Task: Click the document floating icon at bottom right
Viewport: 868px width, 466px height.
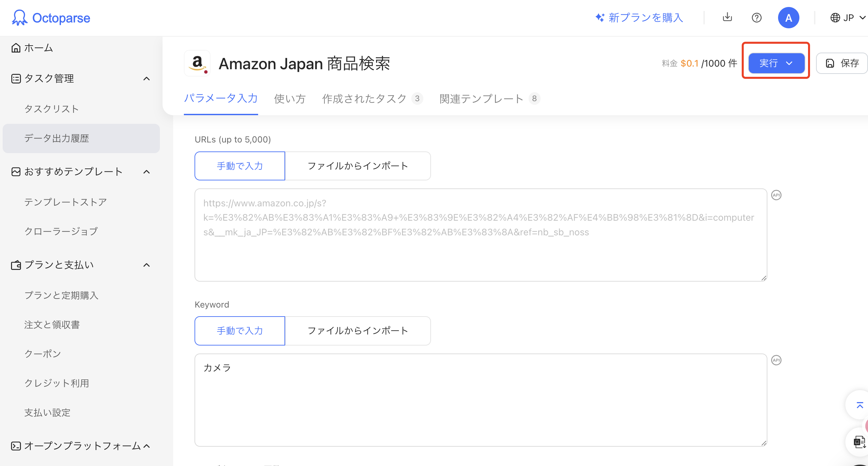Action: click(x=859, y=442)
